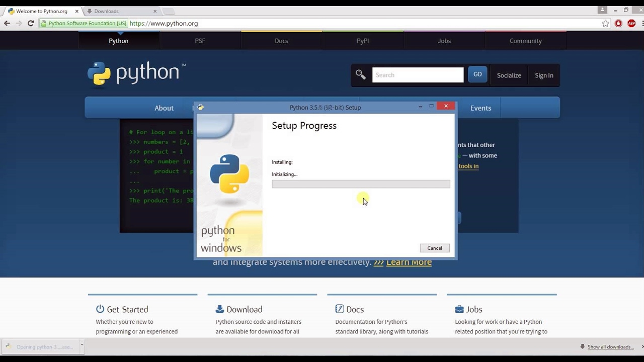Click the magnifying glass search icon
This screenshot has width=644, height=362.
[x=361, y=75]
